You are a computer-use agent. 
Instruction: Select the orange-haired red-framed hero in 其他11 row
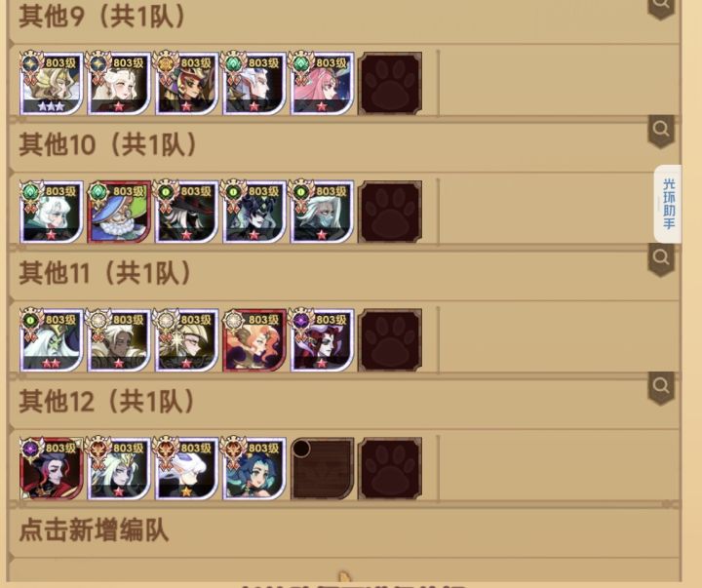(254, 340)
